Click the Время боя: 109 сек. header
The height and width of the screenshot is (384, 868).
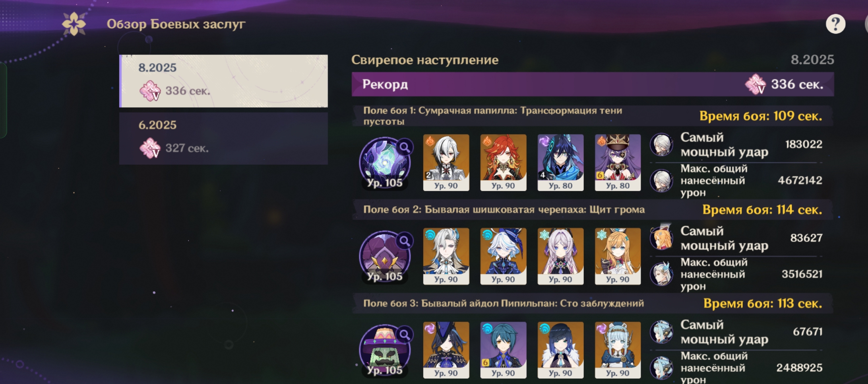[x=761, y=116]
